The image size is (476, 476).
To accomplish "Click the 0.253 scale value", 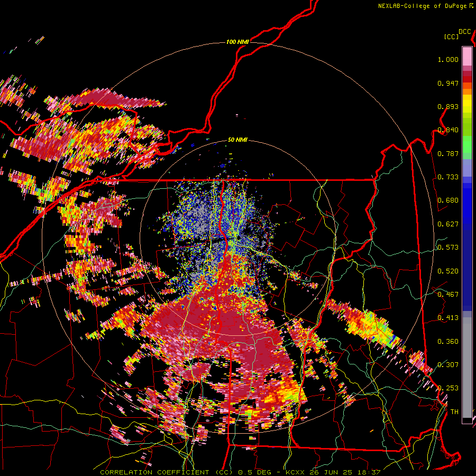I will (448, 388).
